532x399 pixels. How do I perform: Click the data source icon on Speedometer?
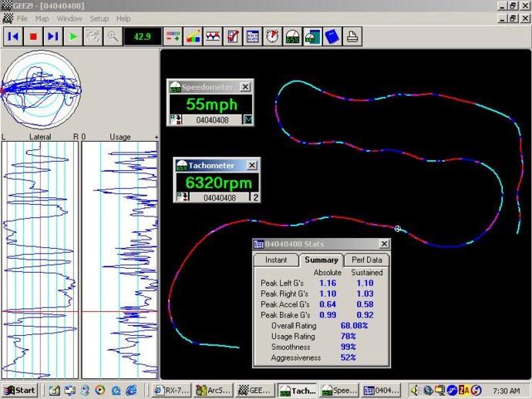[x=175, y=119]
